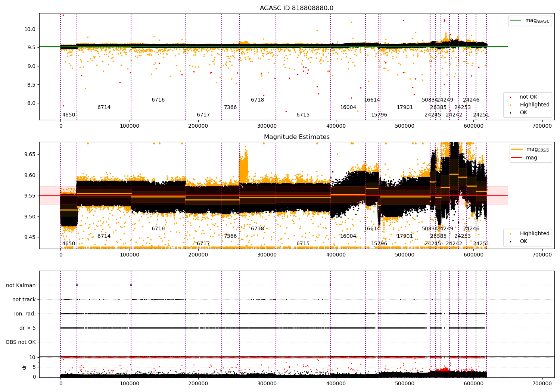
Task: Click obsid label 6718 in Magnitude Estimates plot
Action: point(258,229)
